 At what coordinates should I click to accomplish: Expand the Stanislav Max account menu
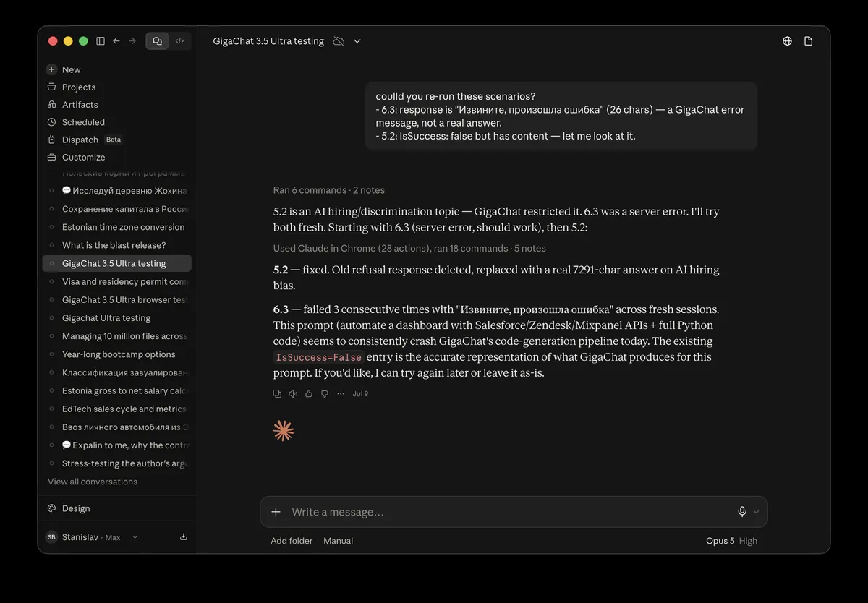click(x=92, y=537)
